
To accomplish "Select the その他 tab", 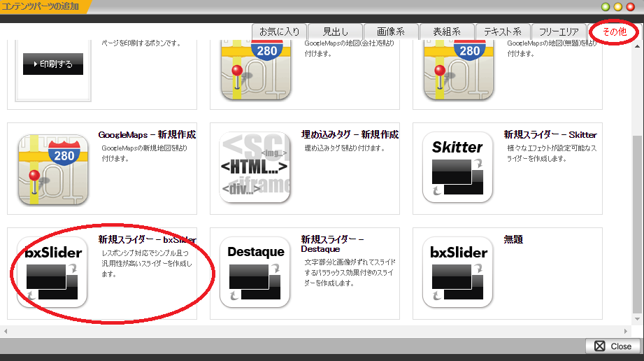I will [x=615, y=31].
